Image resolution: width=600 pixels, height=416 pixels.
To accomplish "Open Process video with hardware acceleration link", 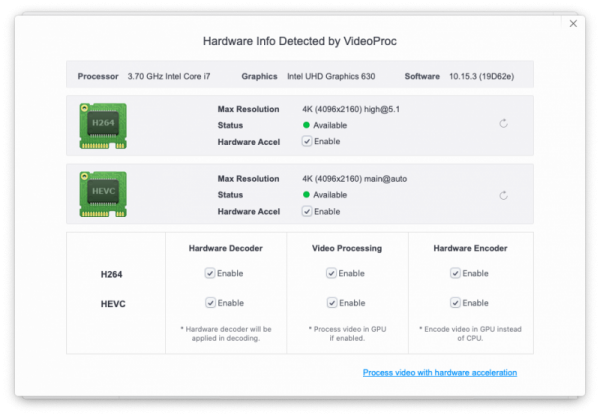I will (x=440, y=372).
